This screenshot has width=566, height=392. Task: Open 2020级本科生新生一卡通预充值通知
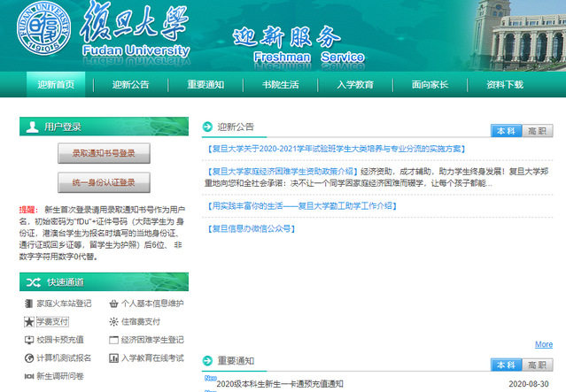(280, 384)
